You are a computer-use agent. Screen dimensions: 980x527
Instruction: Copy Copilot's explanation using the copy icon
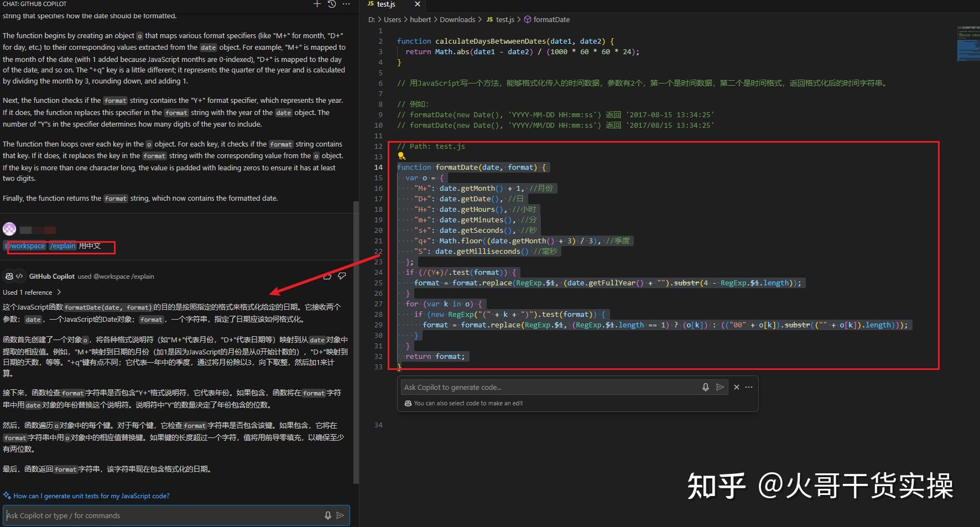tap(327, 276)
